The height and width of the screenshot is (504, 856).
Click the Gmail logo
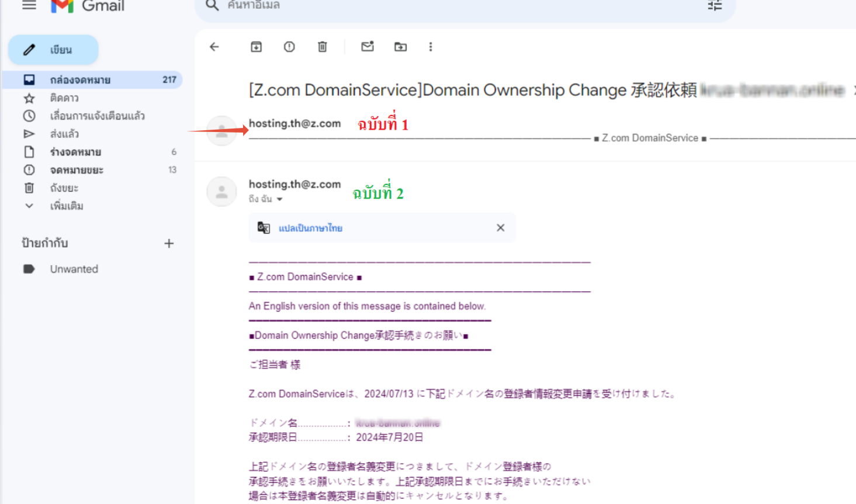click(x=88, y=6)
